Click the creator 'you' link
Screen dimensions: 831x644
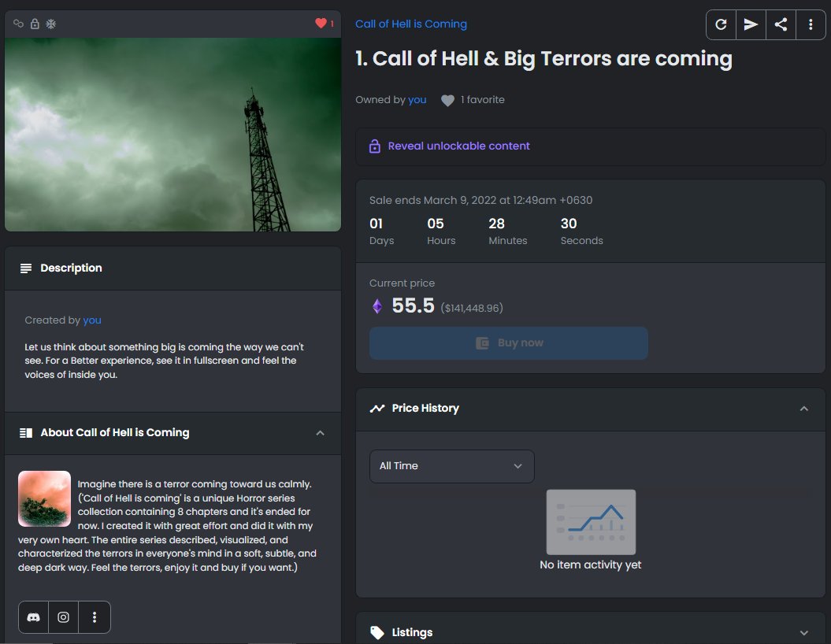tap(91, 320)
